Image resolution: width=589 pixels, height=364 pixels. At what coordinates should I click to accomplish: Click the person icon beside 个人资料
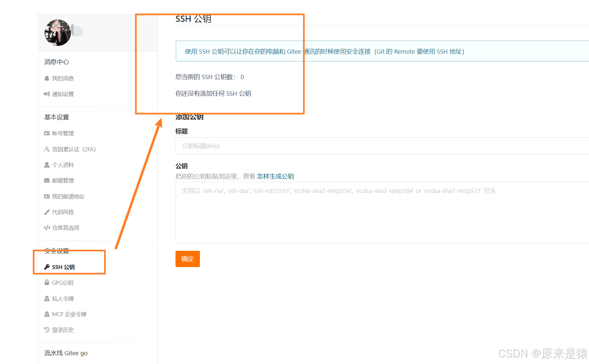coord(47,165)
